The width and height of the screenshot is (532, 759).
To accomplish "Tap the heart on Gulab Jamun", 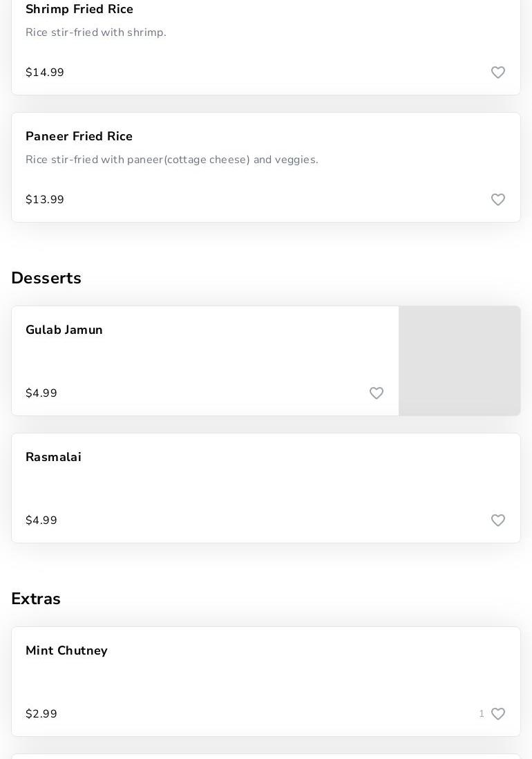I will tap(377, 393).
